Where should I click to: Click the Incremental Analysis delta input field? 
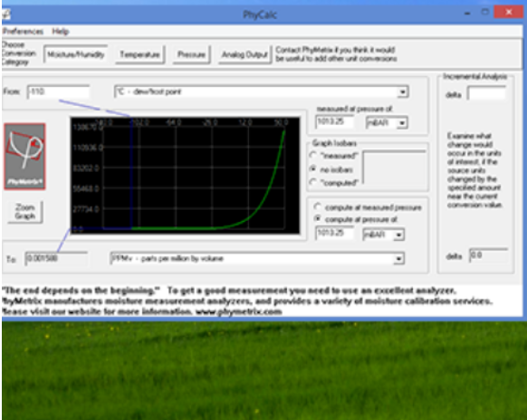[486, 94]
